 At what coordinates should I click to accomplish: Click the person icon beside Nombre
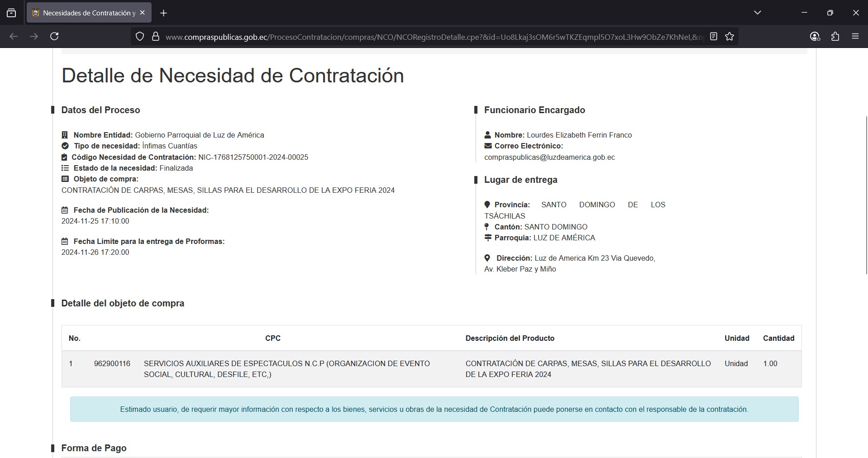(487, 135)
